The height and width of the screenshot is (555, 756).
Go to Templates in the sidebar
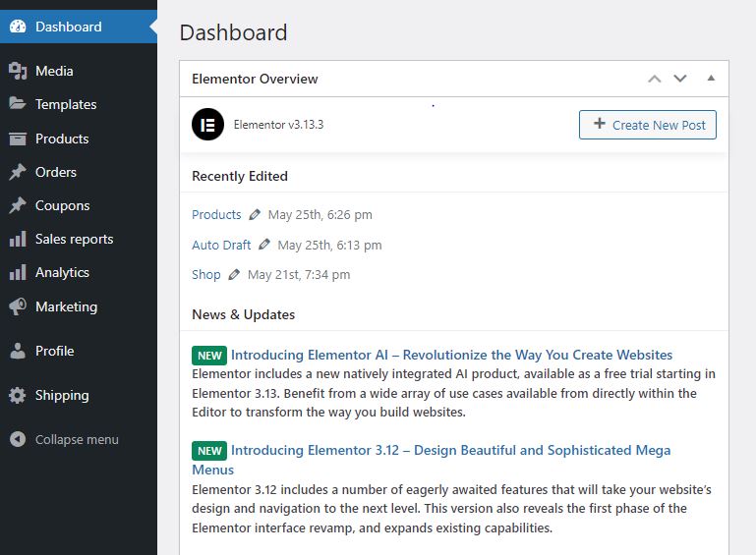pyautogui.click(x=79, y=104)
